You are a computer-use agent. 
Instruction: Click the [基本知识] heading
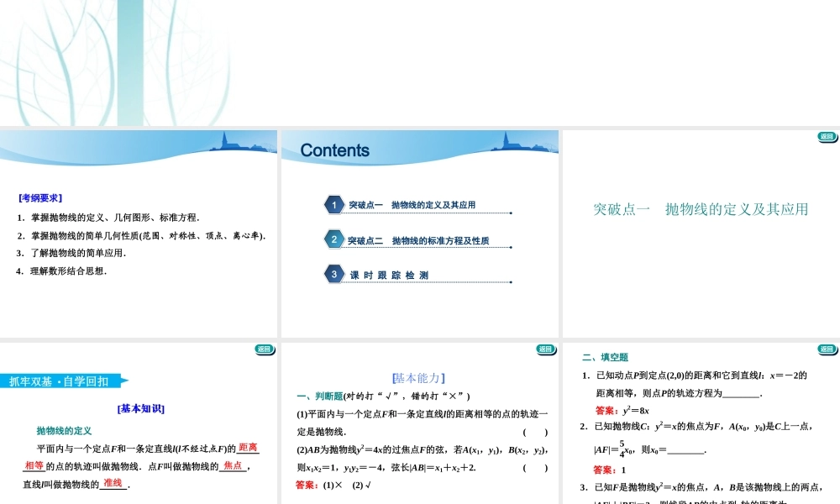point(139,408)
